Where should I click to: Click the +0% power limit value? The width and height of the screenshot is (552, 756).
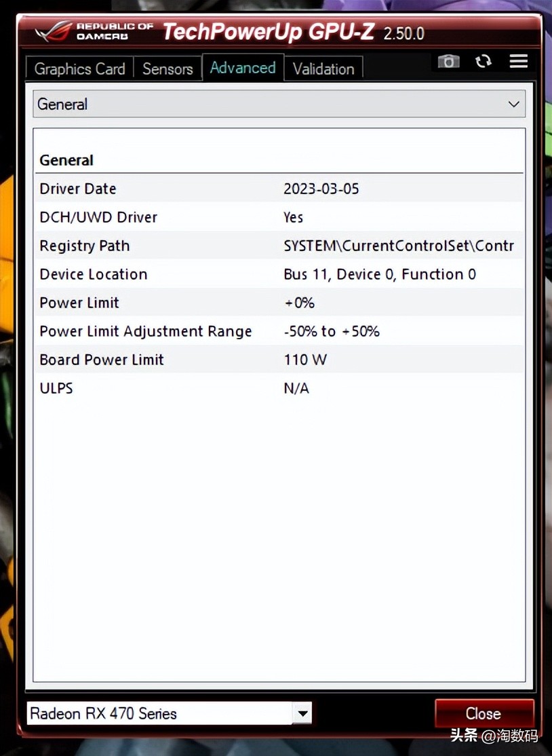[299, 303]
